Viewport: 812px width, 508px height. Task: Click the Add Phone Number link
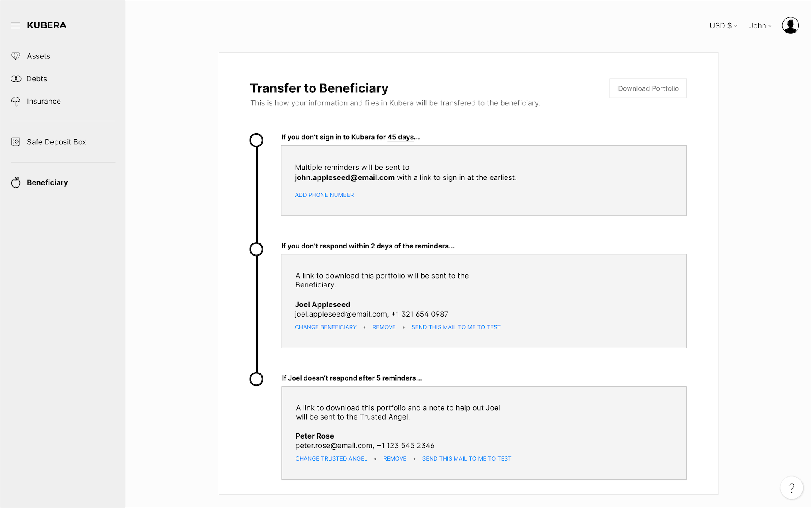pyautogui.click(x=324, y=195)
